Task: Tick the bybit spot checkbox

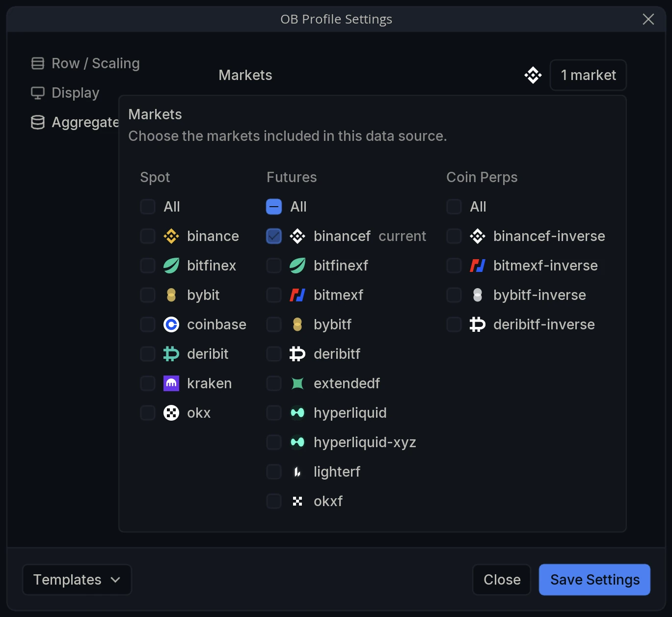Action: pyautogui.click(x=148, y=295)
